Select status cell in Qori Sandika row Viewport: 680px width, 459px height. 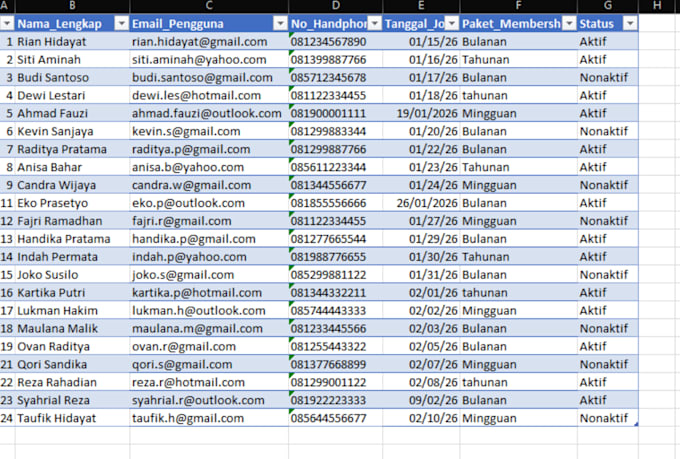pyautogui.click(x=608, y=364)
